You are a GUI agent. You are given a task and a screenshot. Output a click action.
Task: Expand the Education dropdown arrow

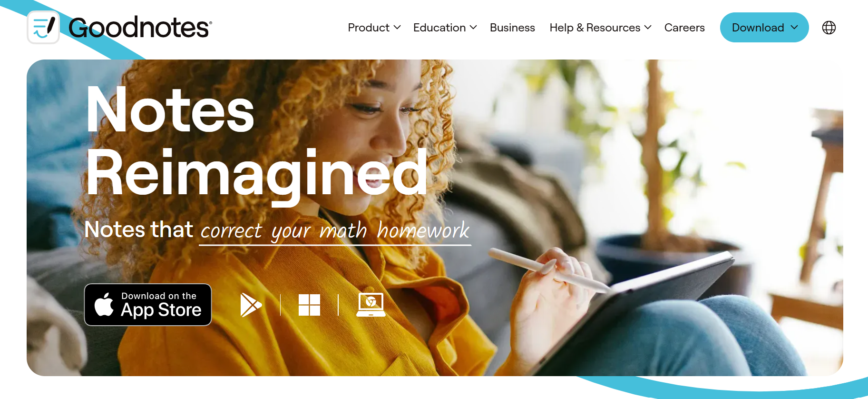point(473,28)
